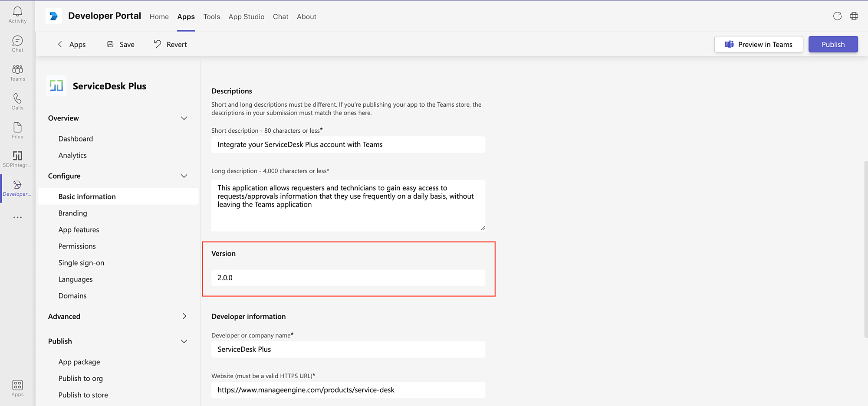
Task: Click the refresh icon at top right
Action: (837, 16)
